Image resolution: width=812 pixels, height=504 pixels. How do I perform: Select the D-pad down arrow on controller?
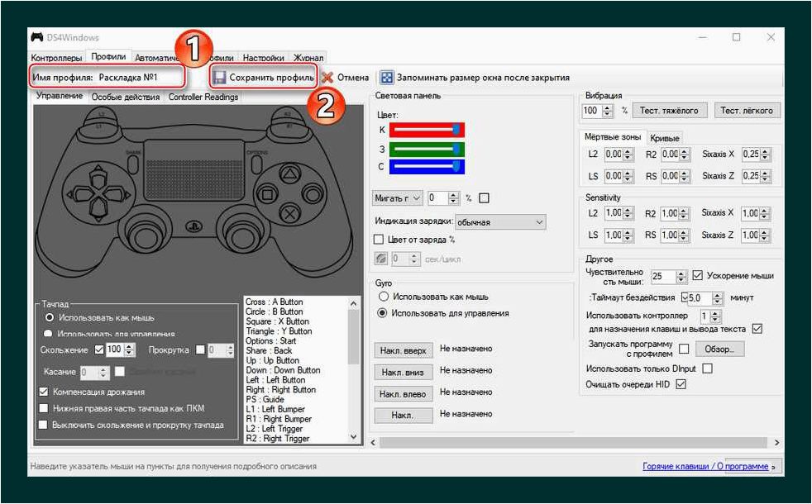click(98, 208)
